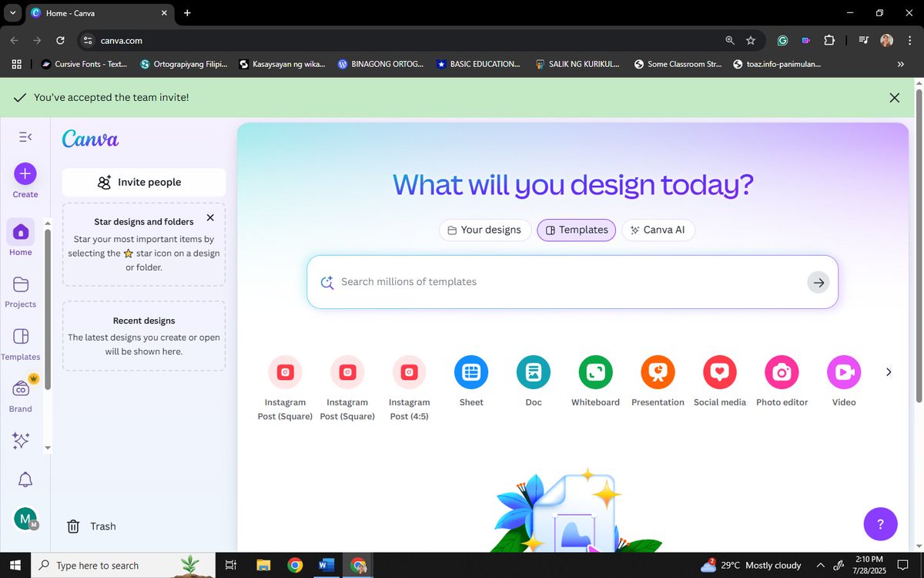Show more bookmarks chevron
This screenshot has width=924, height=578.
pyautogui.click(x=901, y=65)
